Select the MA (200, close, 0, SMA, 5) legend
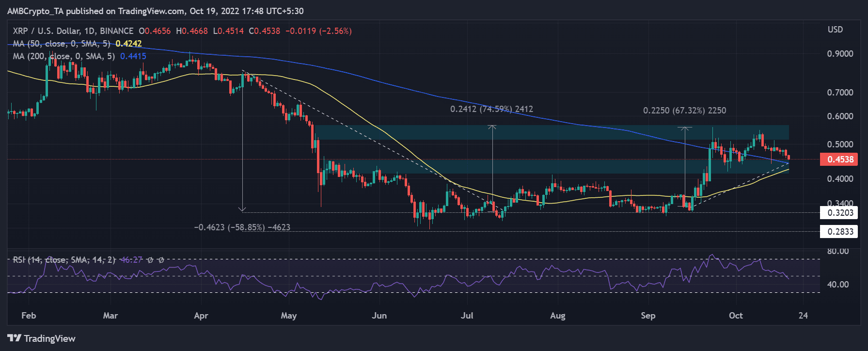868x351 pixels. tap(64, 56)
